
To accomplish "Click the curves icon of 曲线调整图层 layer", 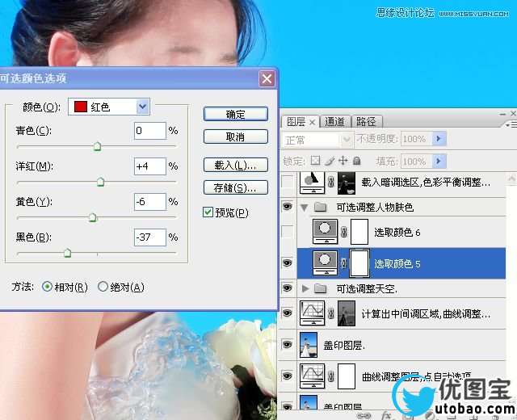I will tap(313, 376).
